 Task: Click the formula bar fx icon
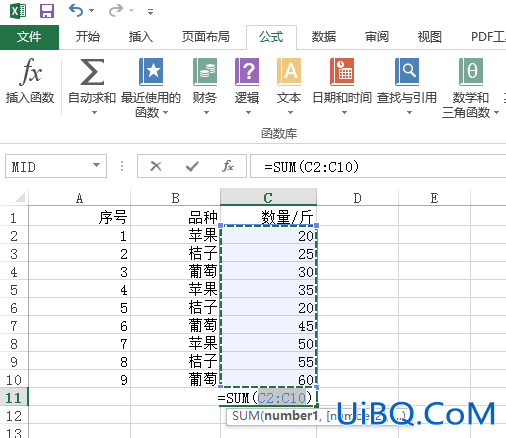pyautogui.click(x=228, y=166)
